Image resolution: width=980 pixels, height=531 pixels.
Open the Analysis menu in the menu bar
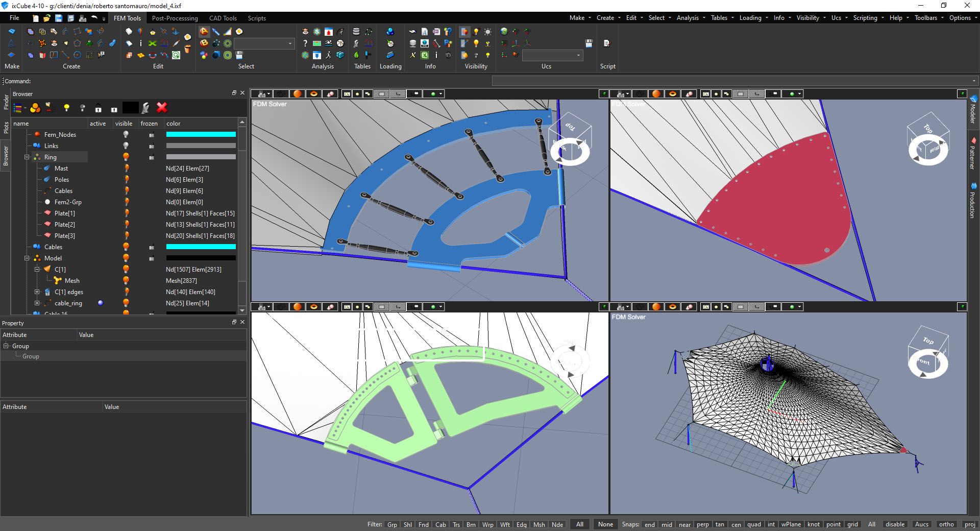tap(687, 18)
